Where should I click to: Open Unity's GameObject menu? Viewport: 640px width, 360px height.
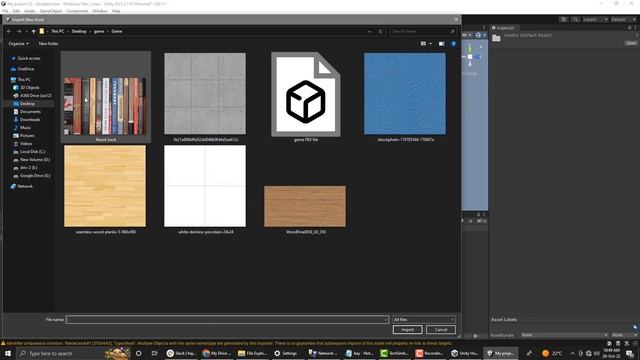tap(51, 11)
